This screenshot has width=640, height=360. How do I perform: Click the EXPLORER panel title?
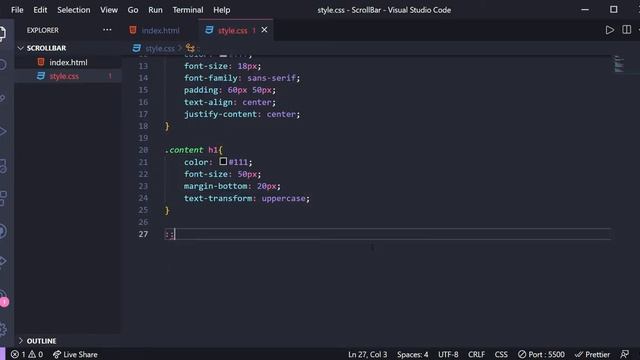(x=43, y=30)
